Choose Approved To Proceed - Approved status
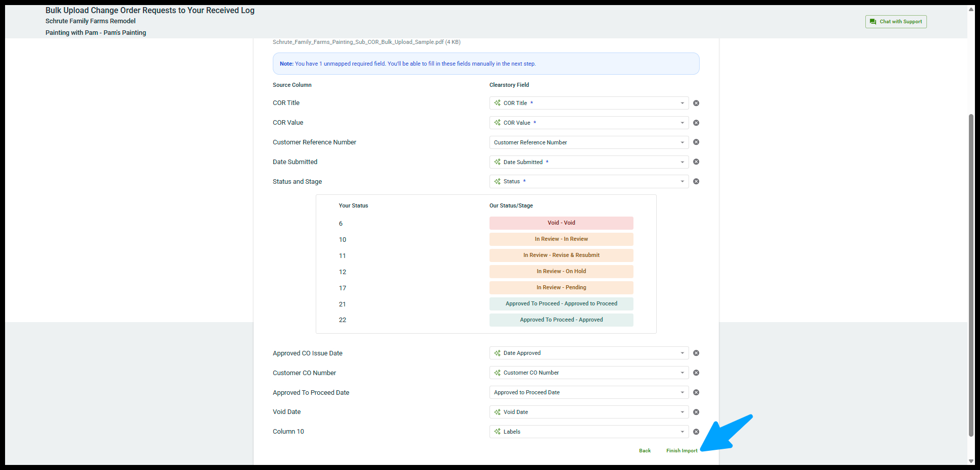Viewport: 980px width, 470px height. tap(561, 320)
